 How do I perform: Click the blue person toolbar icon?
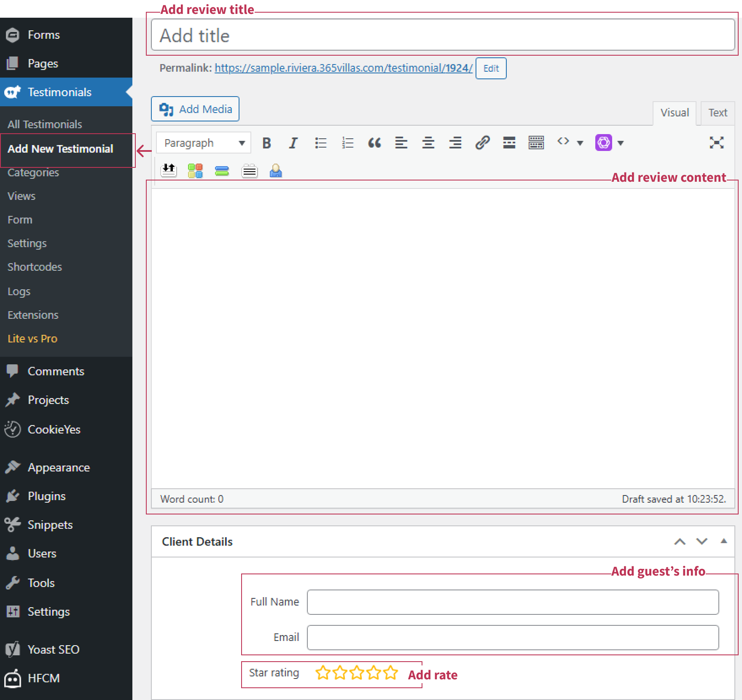276,171
